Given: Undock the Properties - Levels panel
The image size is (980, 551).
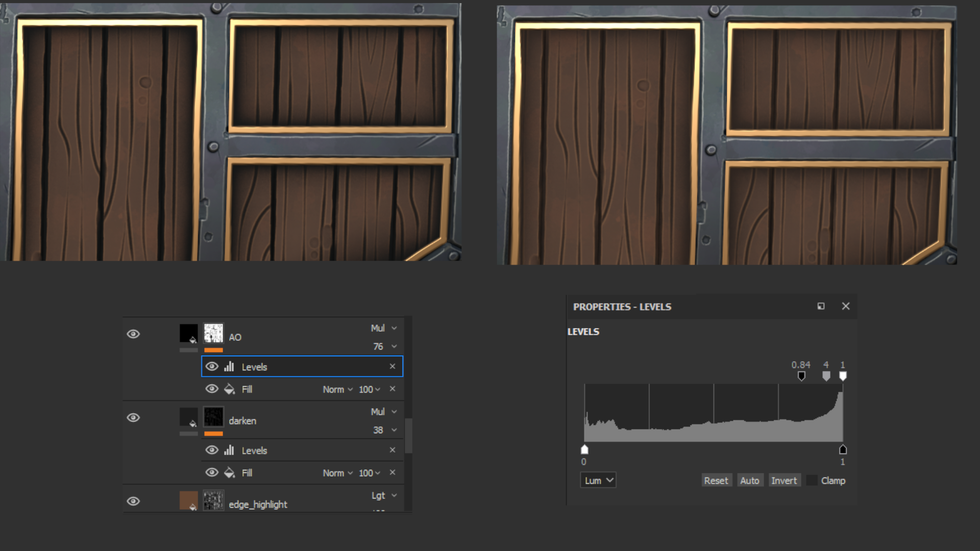Looking at the screenshot, I should point(821,306).
